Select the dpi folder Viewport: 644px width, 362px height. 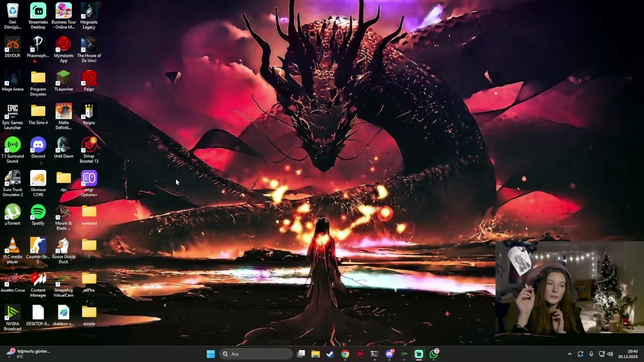click(63, 182)
